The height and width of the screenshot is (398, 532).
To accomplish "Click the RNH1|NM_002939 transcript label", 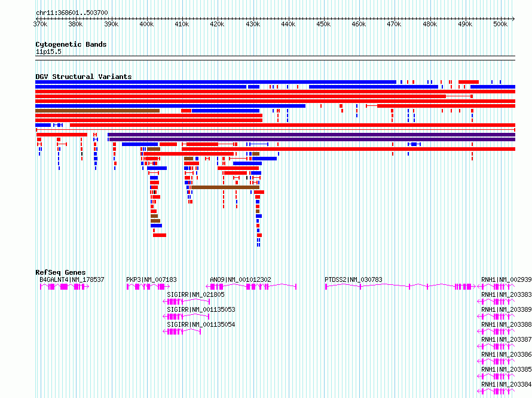I will point(506,279).
